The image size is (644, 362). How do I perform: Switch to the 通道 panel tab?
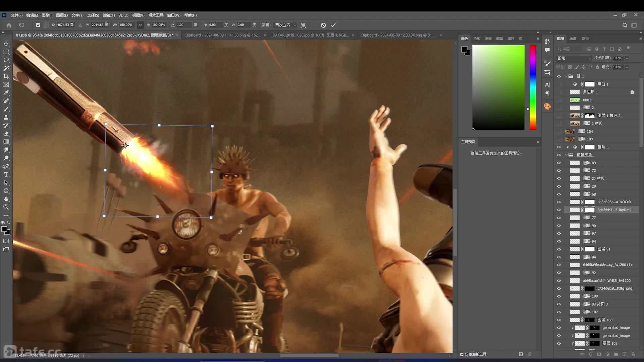click(x=573, y=39)
